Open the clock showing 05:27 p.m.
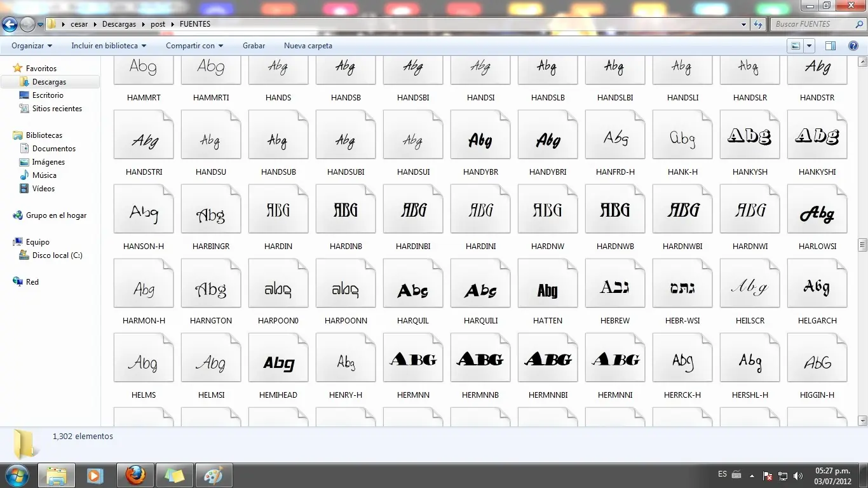This screenshot has width=868, height=488. coord(832,476)
